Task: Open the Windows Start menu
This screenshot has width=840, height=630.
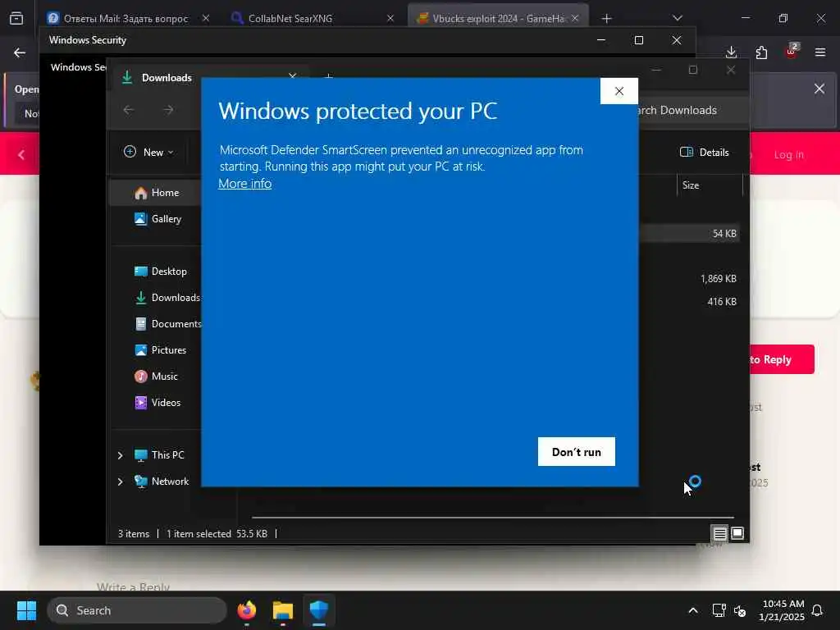Action: click(x=26, y=610)
